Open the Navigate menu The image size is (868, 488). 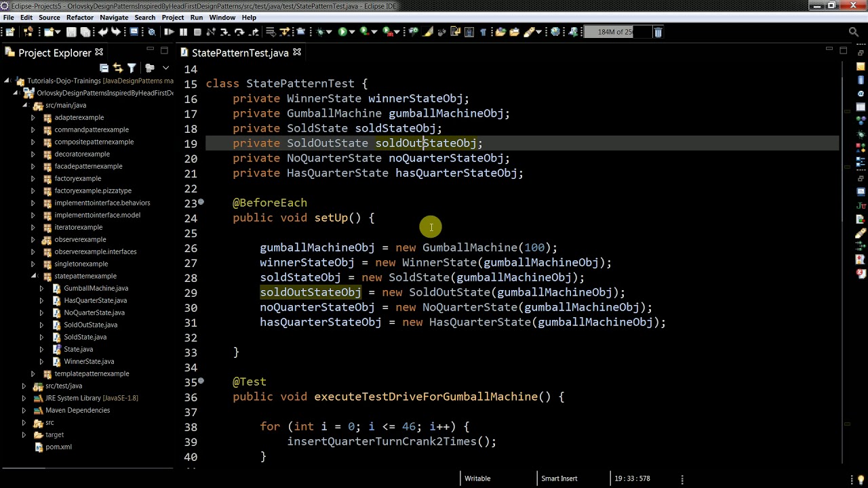(x=114, y=18)
